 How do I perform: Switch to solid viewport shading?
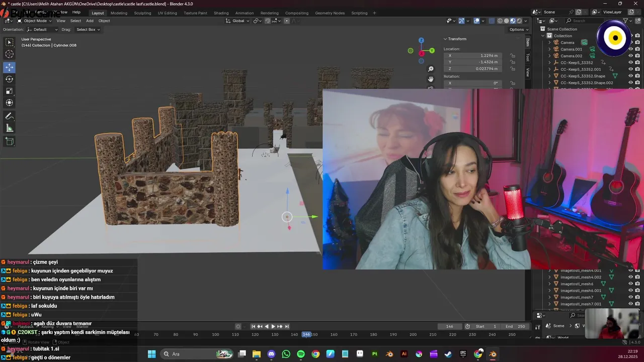(507, 21)
